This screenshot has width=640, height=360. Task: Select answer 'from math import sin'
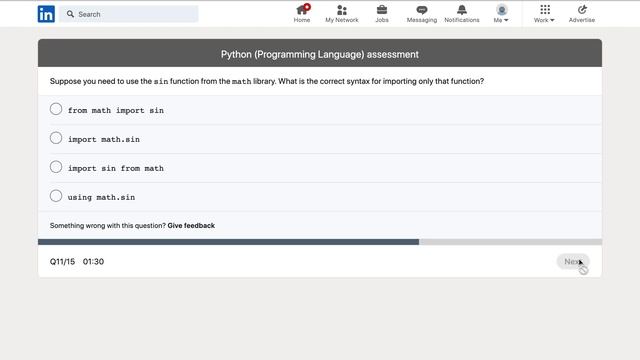tap(56, 109)
